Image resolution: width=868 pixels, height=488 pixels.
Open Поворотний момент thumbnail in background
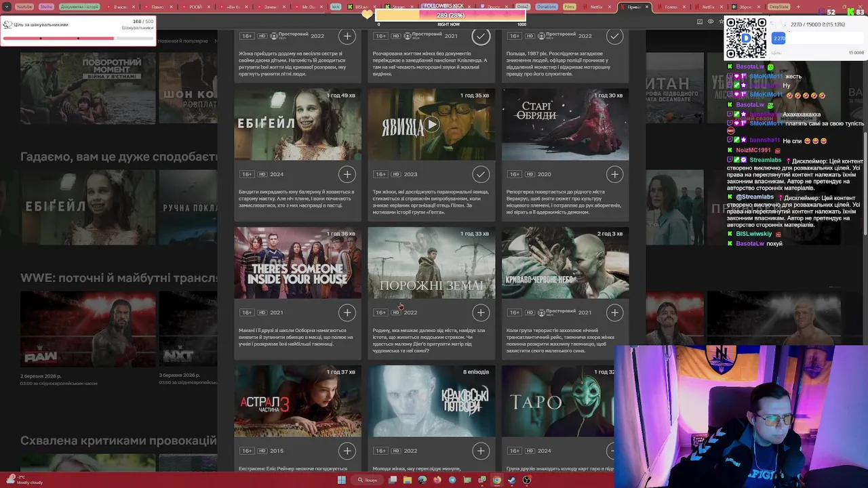(x=87, y=88)
